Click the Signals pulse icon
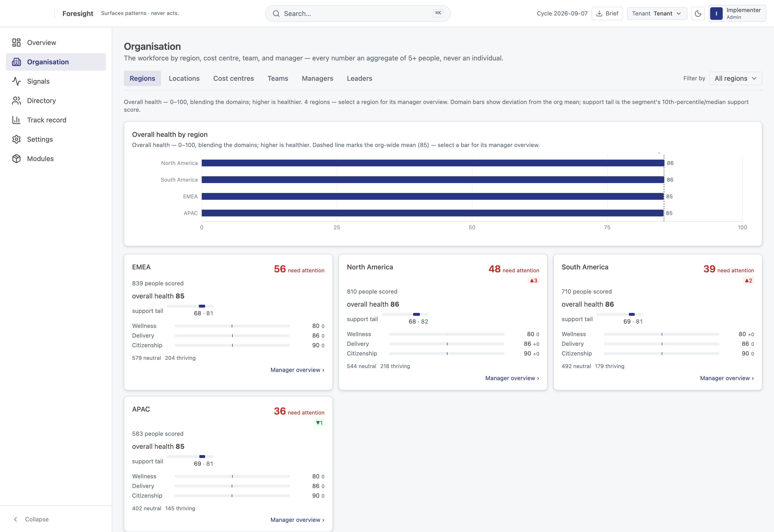 [16, 81]
